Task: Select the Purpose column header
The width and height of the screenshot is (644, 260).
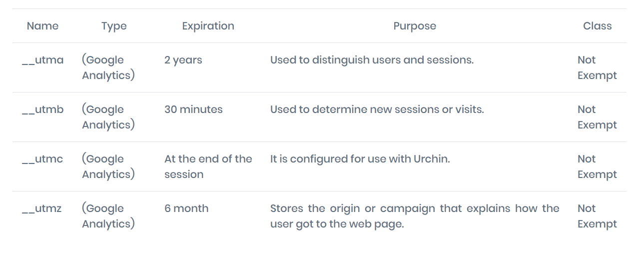Action: click(x=415, y=26)
